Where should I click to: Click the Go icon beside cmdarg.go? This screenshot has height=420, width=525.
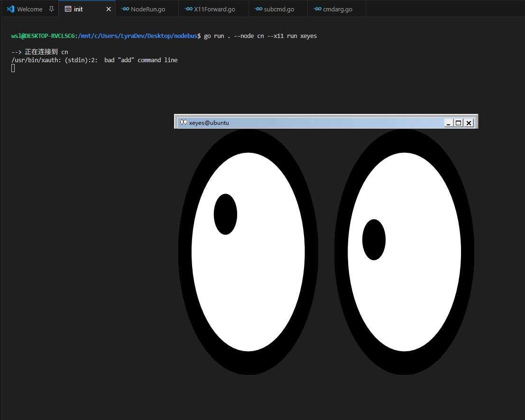click(x=317, y=9)
